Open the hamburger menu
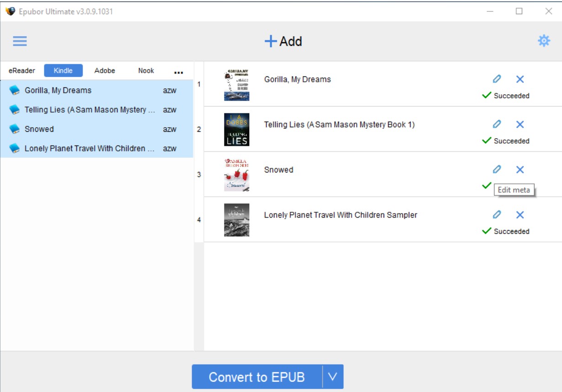The image size is (562, 392). click(20, 41)
